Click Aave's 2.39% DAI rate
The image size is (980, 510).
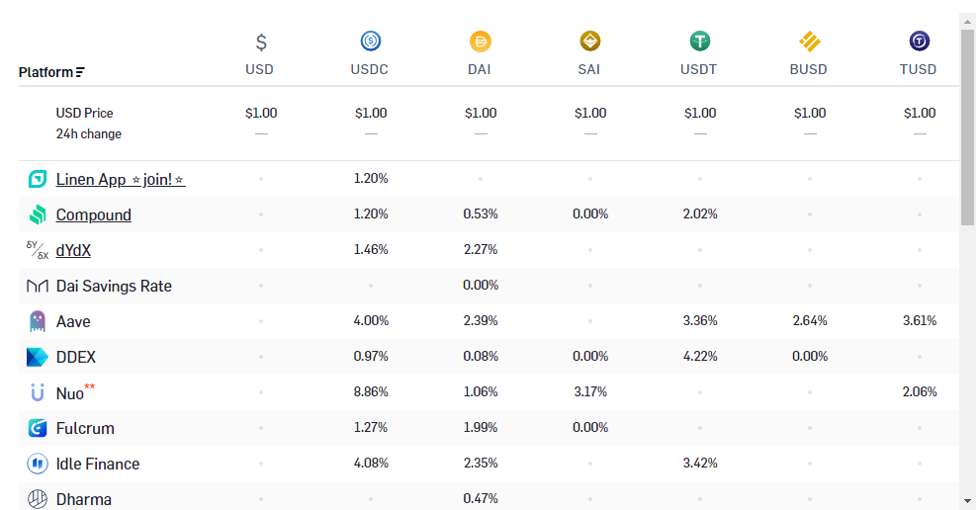pyautogui.click(x=481, y=320)
